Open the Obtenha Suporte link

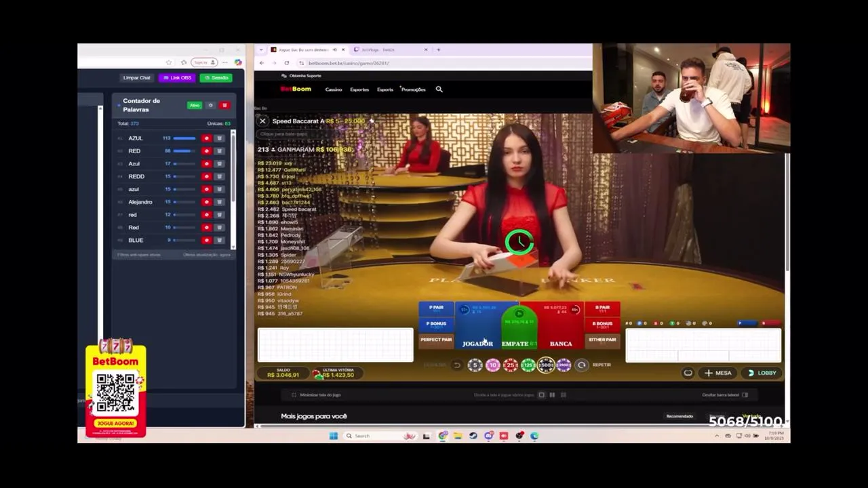coord(302,75)
